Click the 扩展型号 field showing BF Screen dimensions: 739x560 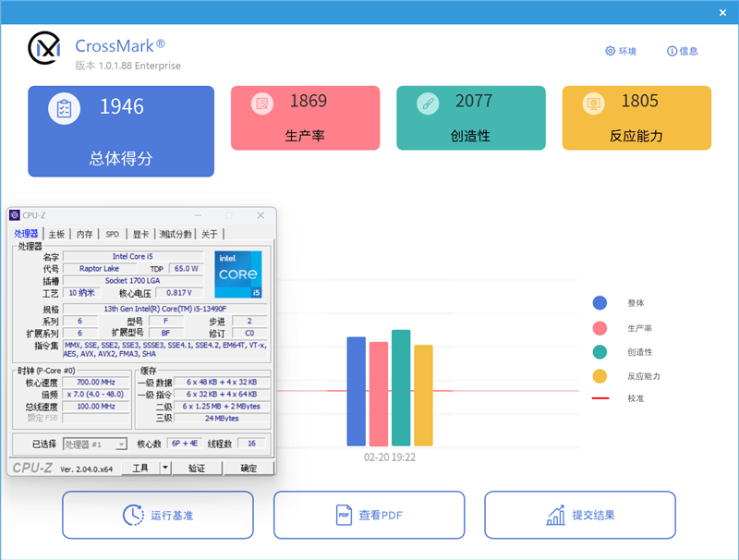(166, 333)
